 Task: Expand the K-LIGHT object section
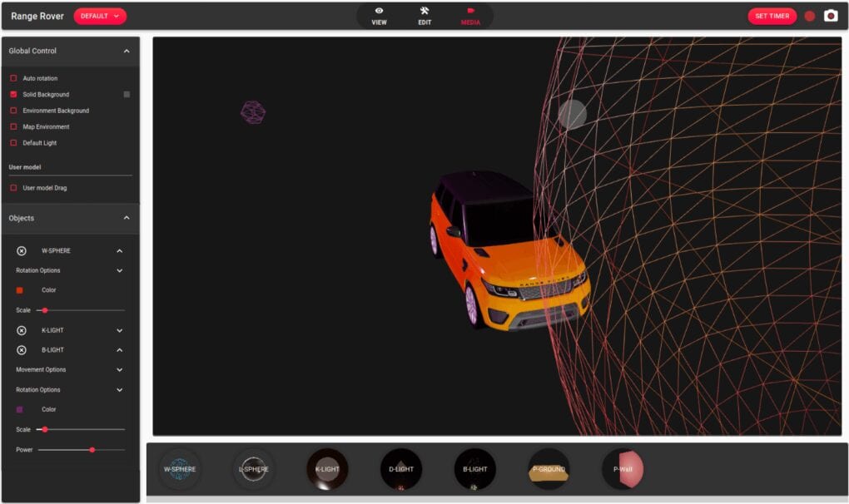coord(120,330)
